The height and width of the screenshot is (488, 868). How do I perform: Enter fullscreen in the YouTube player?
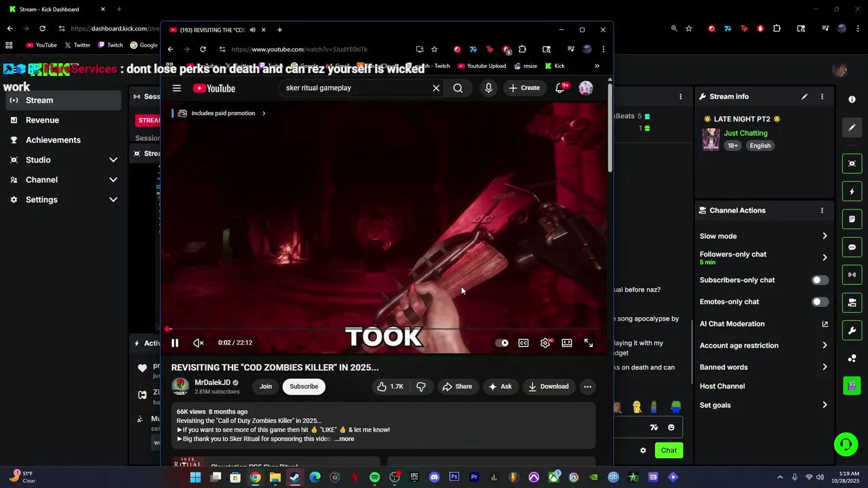(x=589, y=343)
